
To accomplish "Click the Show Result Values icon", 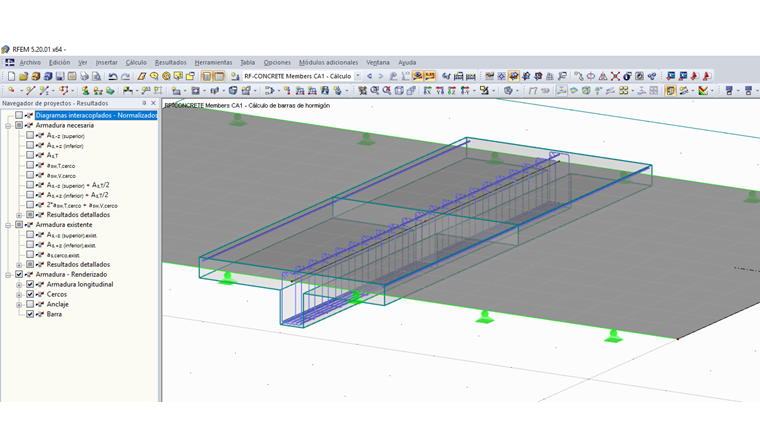I will pos(429,76).
